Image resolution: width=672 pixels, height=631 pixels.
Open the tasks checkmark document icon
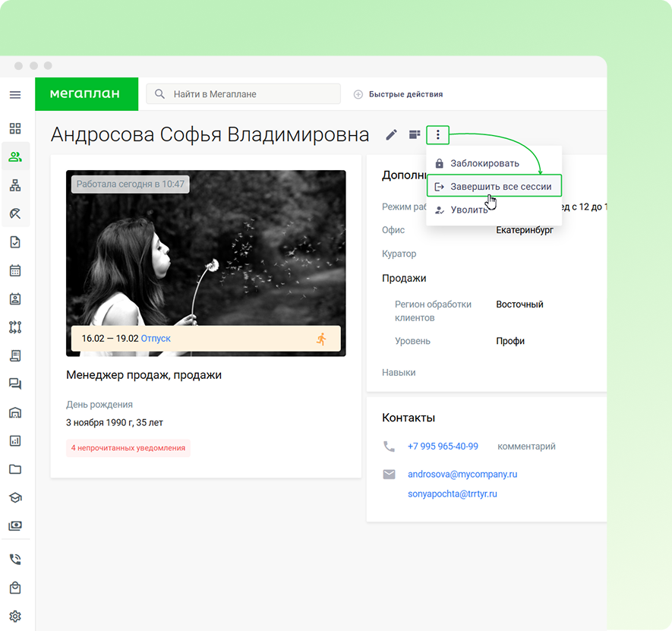click(15, 242)
